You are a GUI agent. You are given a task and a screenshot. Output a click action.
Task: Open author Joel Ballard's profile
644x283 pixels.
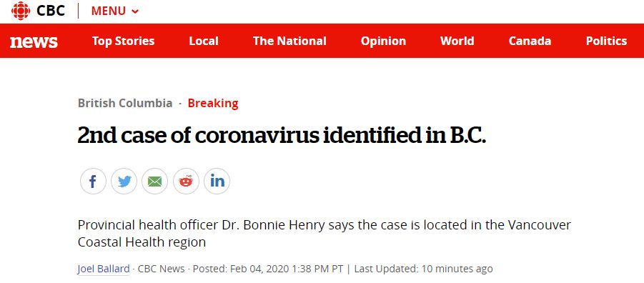(104, 269)
